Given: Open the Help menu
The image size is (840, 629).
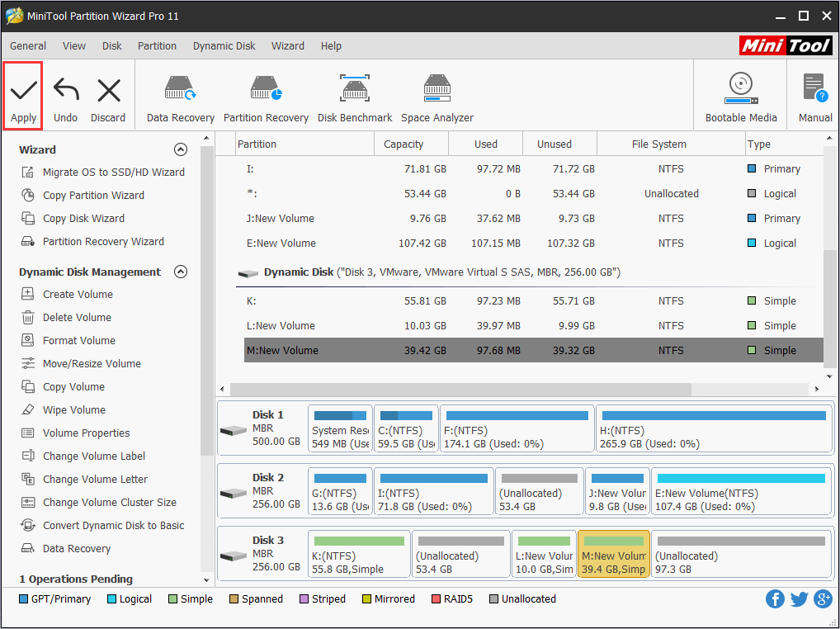Looking at the screenshot, I should tap(331, 46).
